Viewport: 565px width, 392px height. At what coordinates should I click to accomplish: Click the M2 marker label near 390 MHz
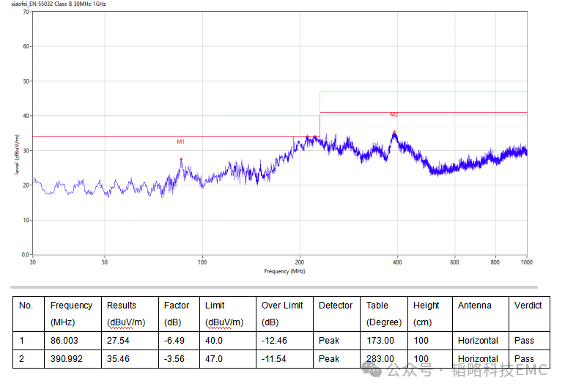(394, 114)
